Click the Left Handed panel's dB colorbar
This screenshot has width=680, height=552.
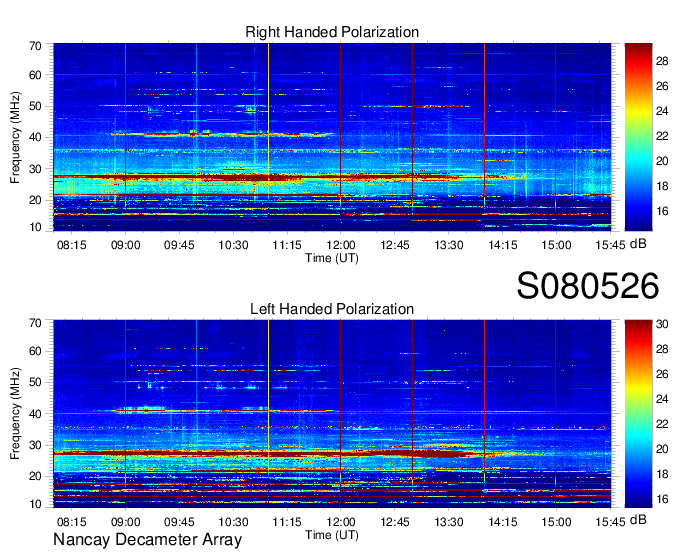click(x=638, y=414)
